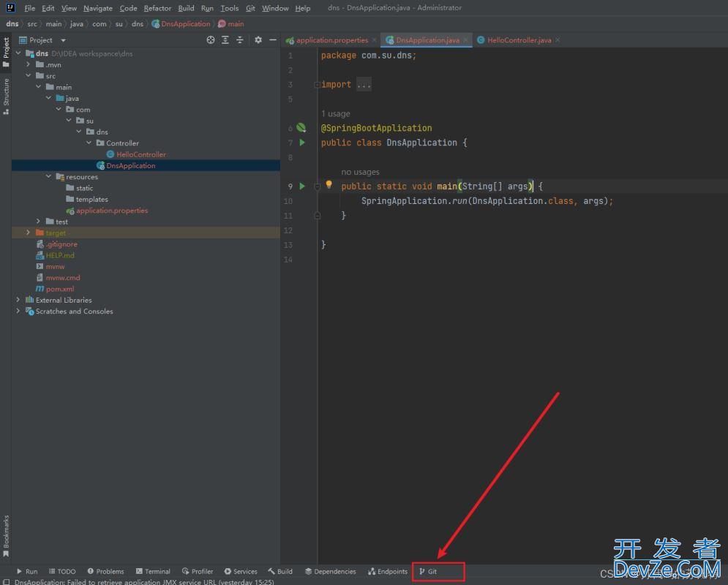Image resolution: width=728 pixels, height=585 pixels.
Task: Close the application.properties tab
Action: coord(374,40)
